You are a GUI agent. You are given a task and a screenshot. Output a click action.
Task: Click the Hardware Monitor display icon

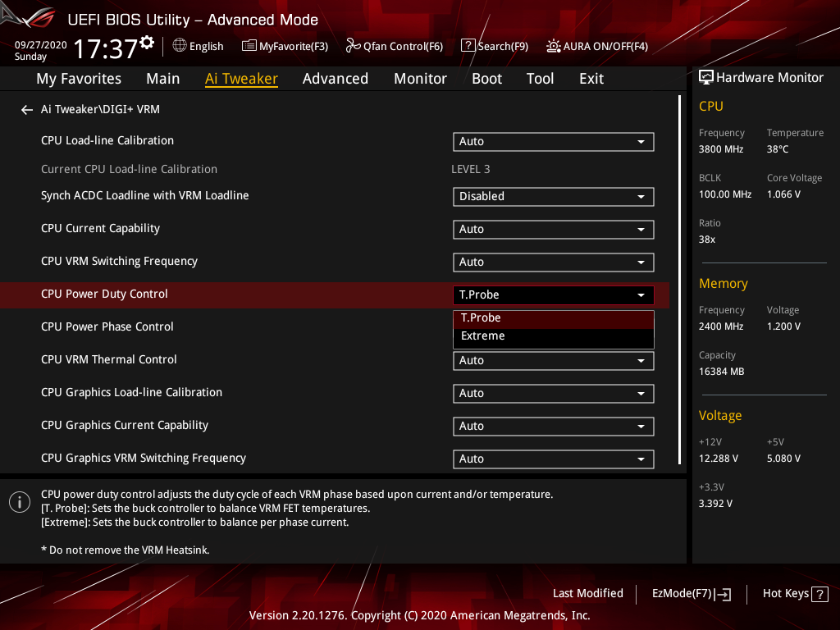(x=706, y=78)
